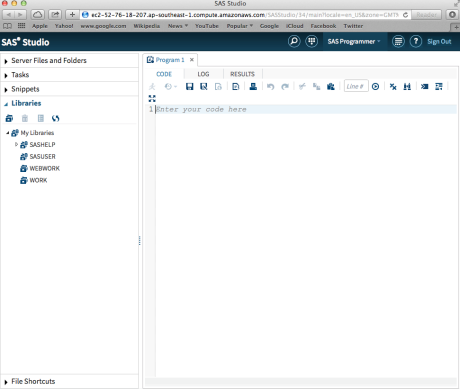Click the Go to line arrow button
Image resolution: width=460 pixels, height=389 pixels.
(375, 87)
